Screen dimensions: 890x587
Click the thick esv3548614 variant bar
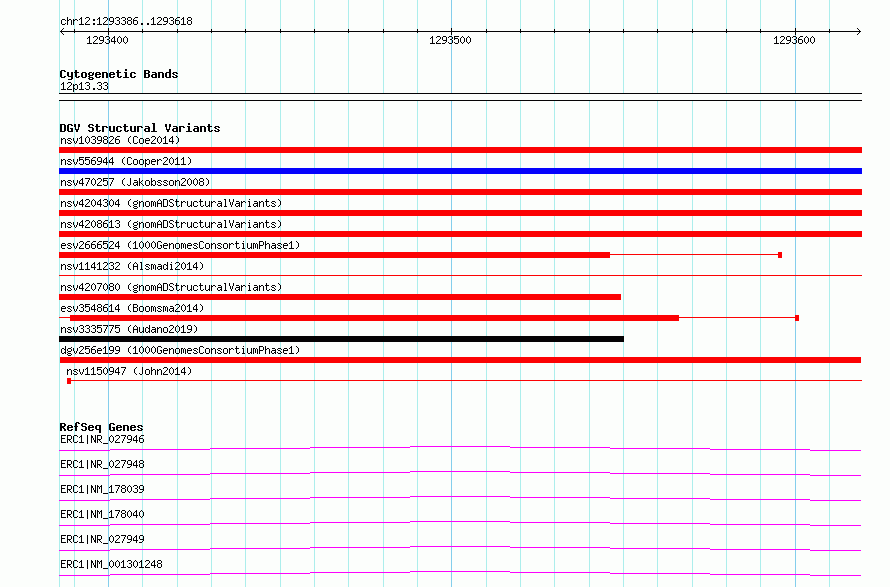[x=375, y=318]
